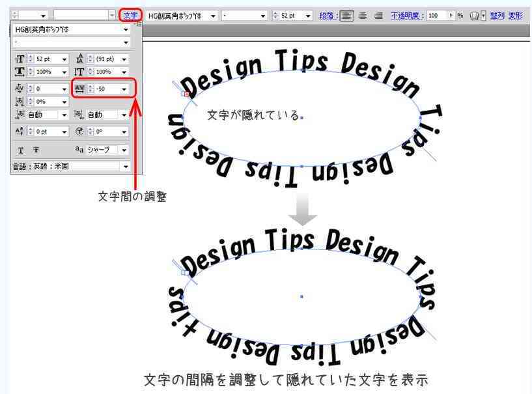Open the 文字 Character panel link

130,15
